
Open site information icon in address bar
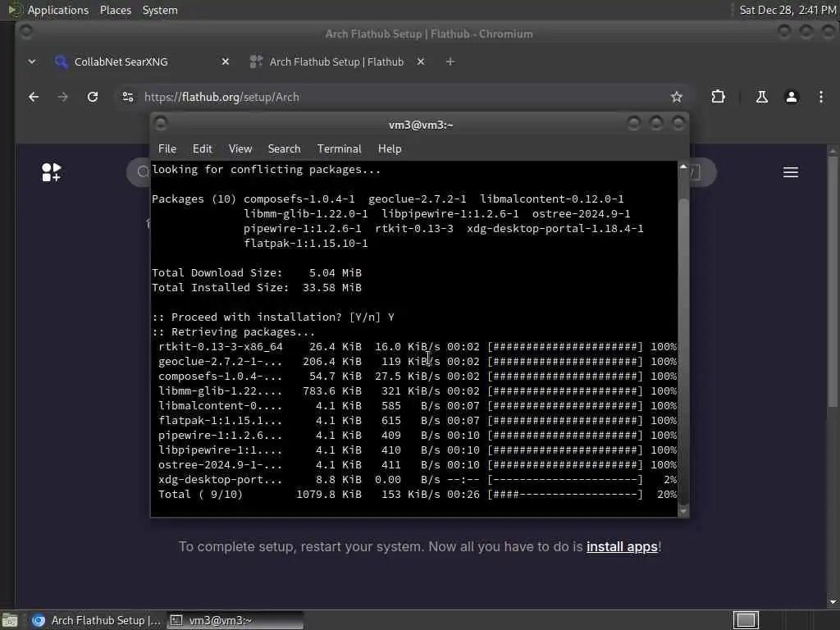[x=127, y=97]
